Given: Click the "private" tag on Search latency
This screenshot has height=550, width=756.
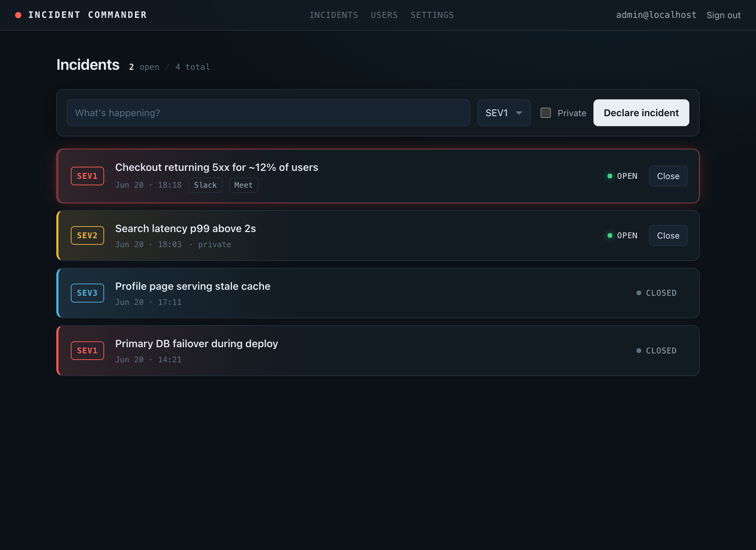Looking at the screenshot, I should click(214, 244).
